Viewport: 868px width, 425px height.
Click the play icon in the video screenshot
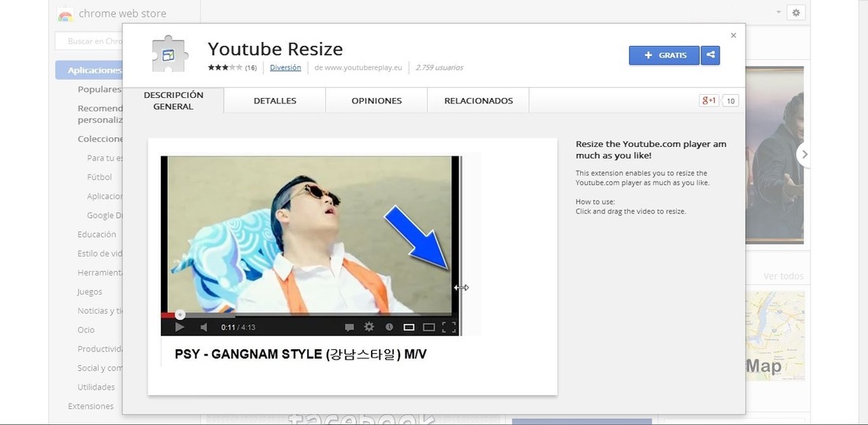(x=179, y=328)
